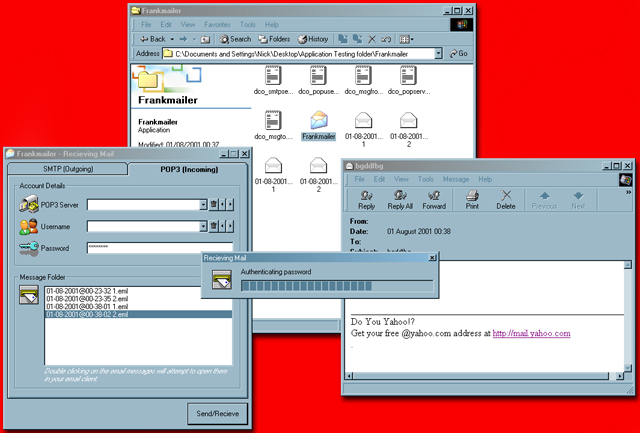Show the Folders pane in Explorer
Image resolution: width=640 pixels, height=433 pixels.
pos(274,39)
